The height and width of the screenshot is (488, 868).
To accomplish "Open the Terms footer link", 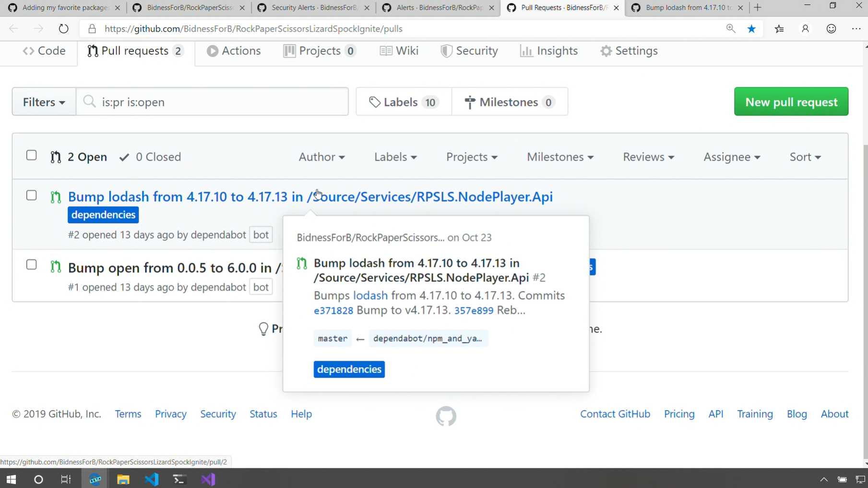I will pyautogui.click(x=128, y=414).
